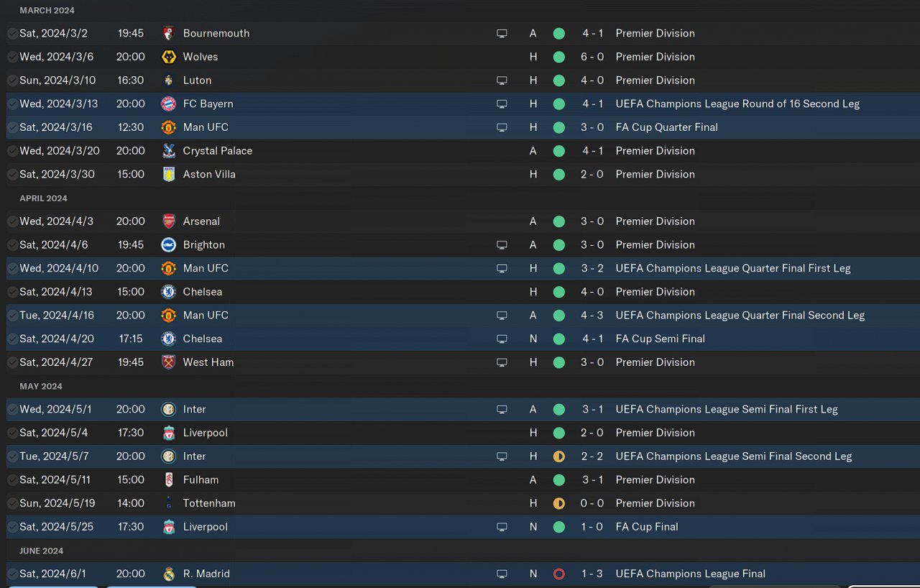
Task: Click the APRIL 2024 month header
Action: coord(43,198)
